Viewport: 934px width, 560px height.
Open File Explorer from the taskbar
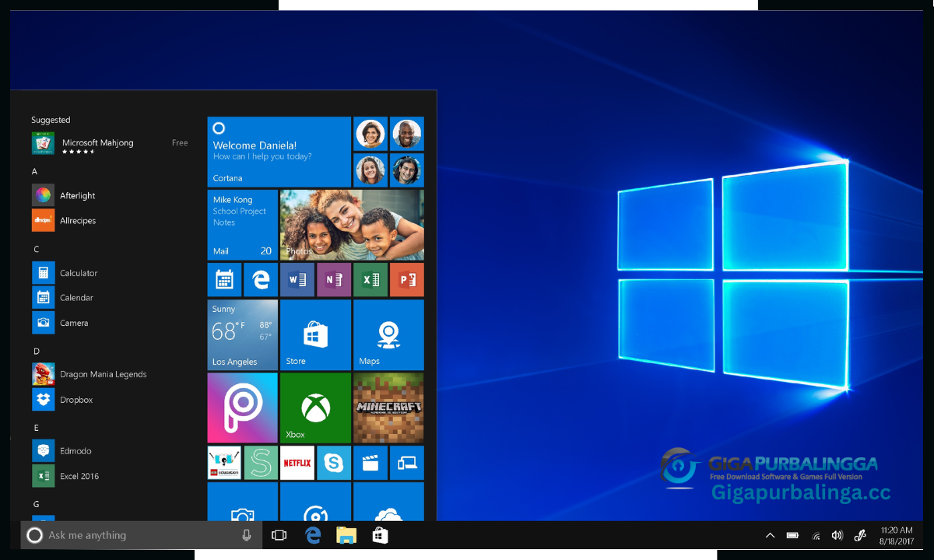(x=346, y=535)
